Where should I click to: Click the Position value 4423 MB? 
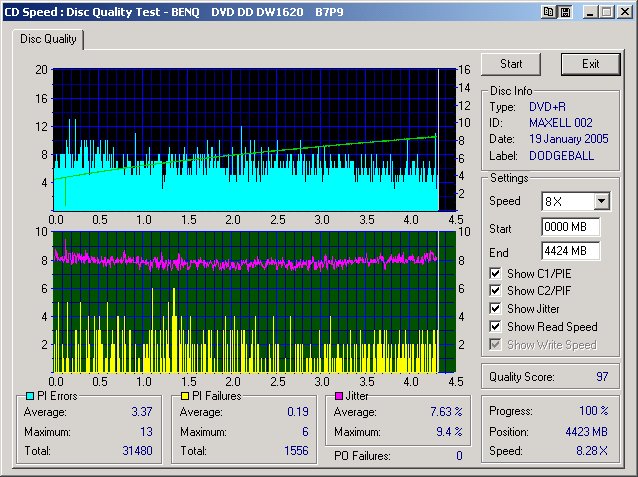coord(586,431)
